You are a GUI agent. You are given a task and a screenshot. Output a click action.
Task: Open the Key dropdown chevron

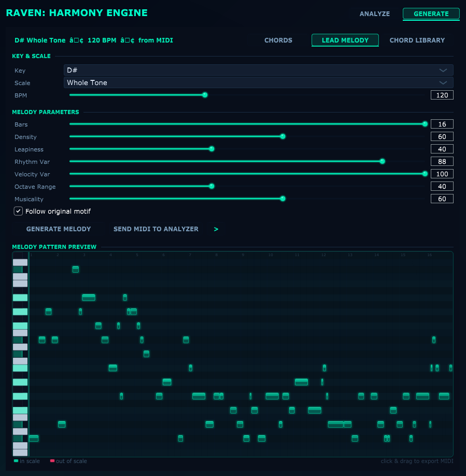(443, 69)
